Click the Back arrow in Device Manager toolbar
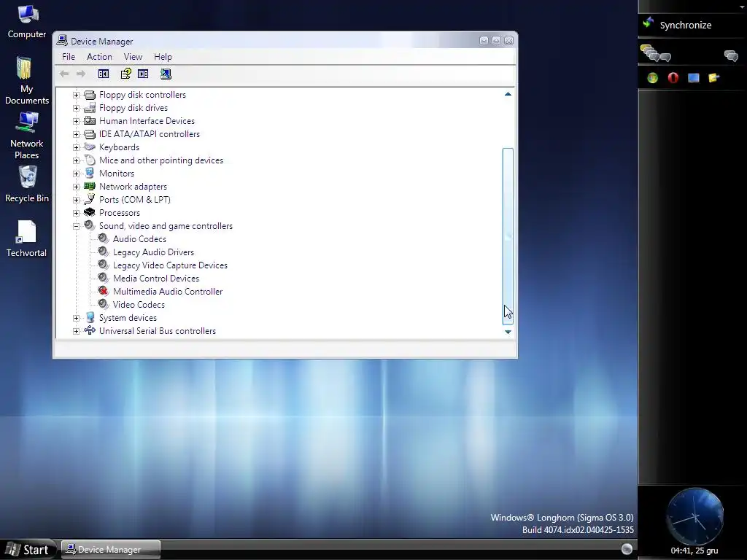Screen dimensions: 747x560 point(64,74)
